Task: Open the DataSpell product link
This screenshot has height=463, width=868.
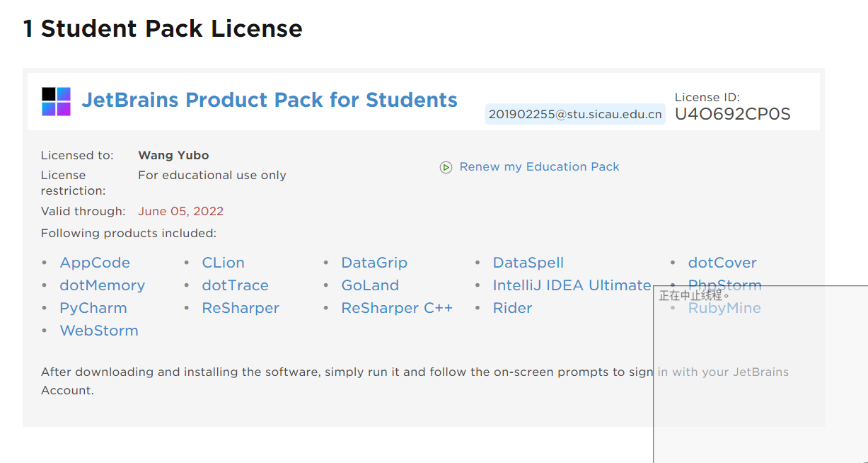Action: tap(528, 263)
